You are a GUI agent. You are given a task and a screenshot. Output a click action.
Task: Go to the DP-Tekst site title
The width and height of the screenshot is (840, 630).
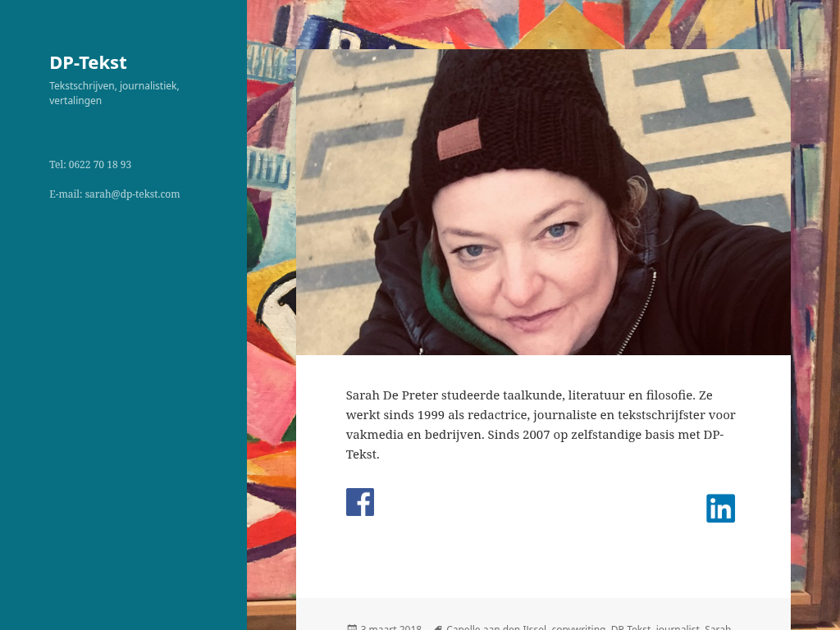tap(88, 62)
